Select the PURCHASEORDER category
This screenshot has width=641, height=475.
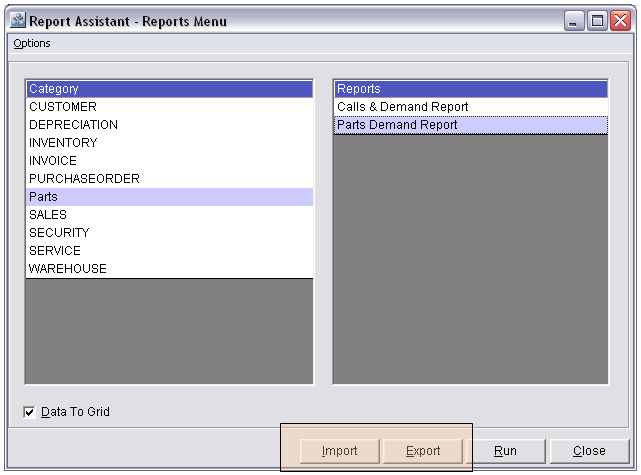tap(170, 179)
